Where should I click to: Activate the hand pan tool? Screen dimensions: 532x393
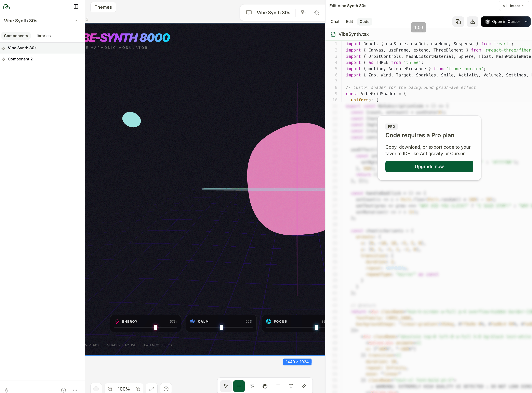point(265,386)
